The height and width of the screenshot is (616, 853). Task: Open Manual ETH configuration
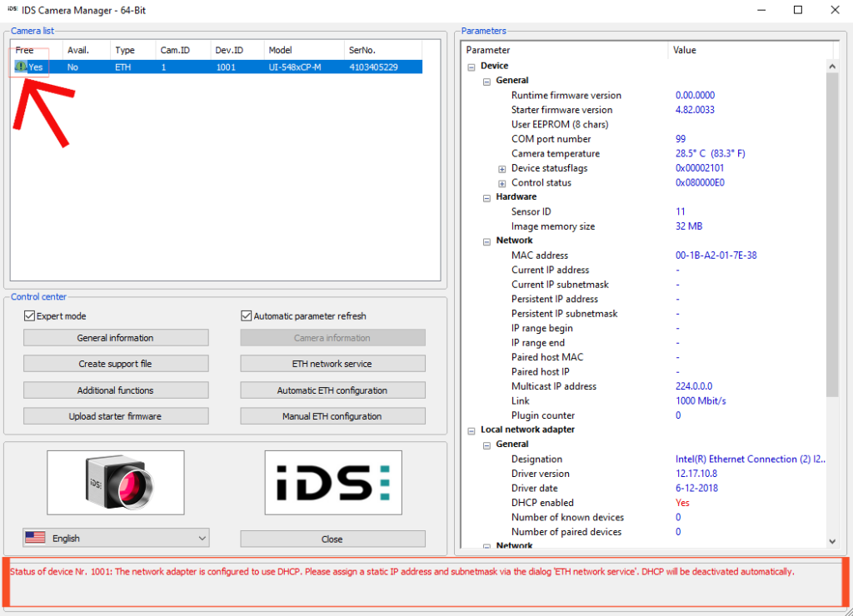click(x=332, y=415)
